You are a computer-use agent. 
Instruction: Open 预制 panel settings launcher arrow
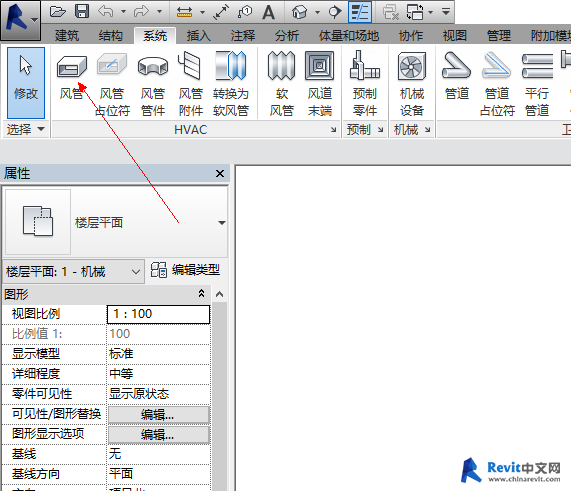coord(381,129)
